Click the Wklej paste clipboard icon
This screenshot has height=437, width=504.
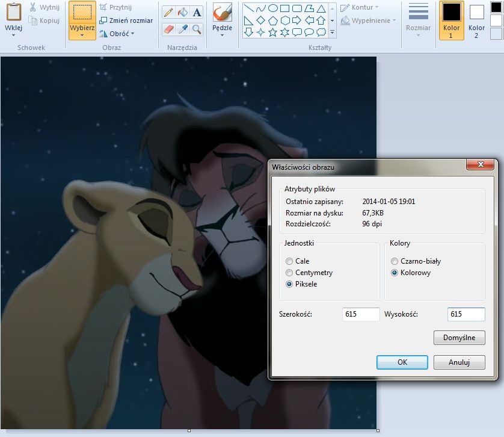(x=13, y=12)
